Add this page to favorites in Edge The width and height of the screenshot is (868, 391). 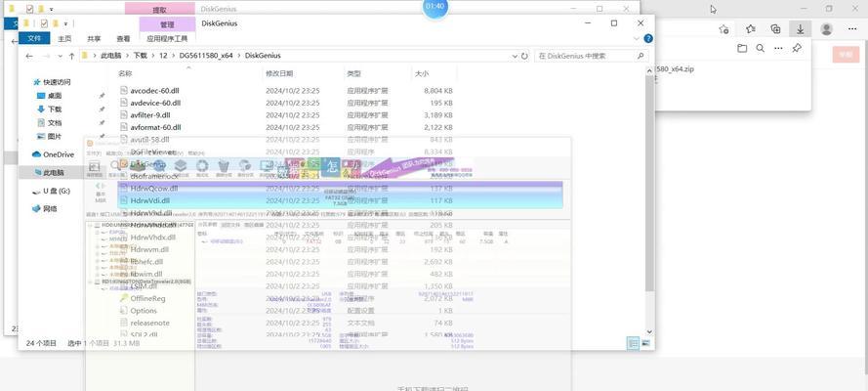click(723, 28)
